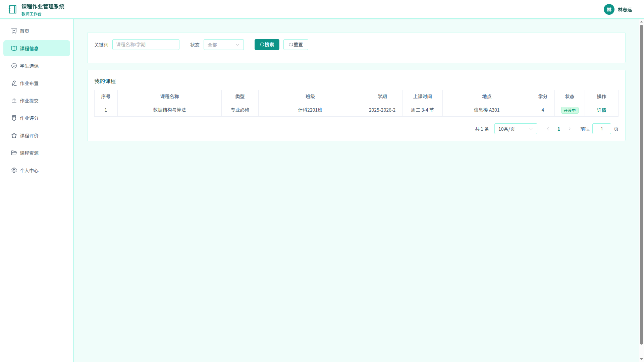
Task: Open 课程资源 menu item
Action: (37, 153)
